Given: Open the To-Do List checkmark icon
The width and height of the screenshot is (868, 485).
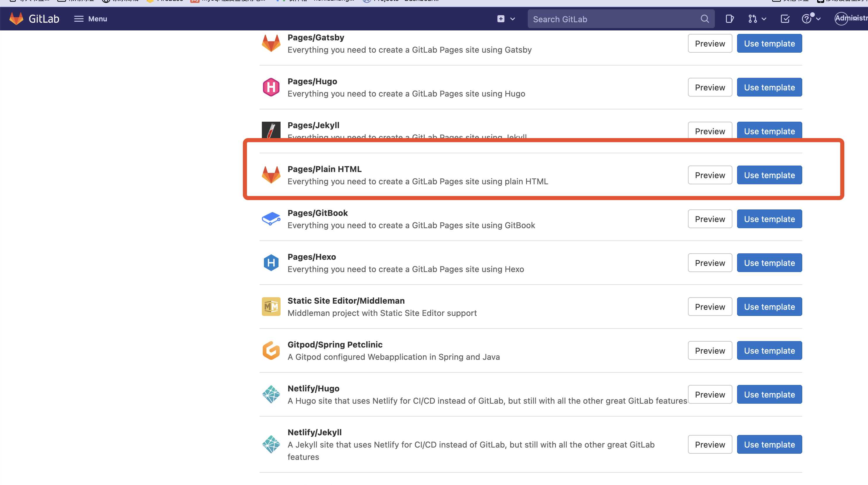Looking at the screenshot, I should (785, 19).
